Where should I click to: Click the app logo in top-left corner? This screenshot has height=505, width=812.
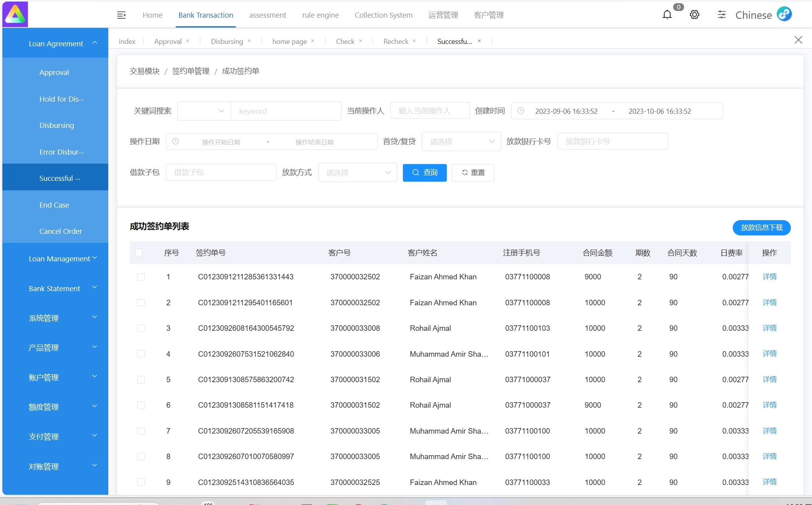tap(15, 14)
